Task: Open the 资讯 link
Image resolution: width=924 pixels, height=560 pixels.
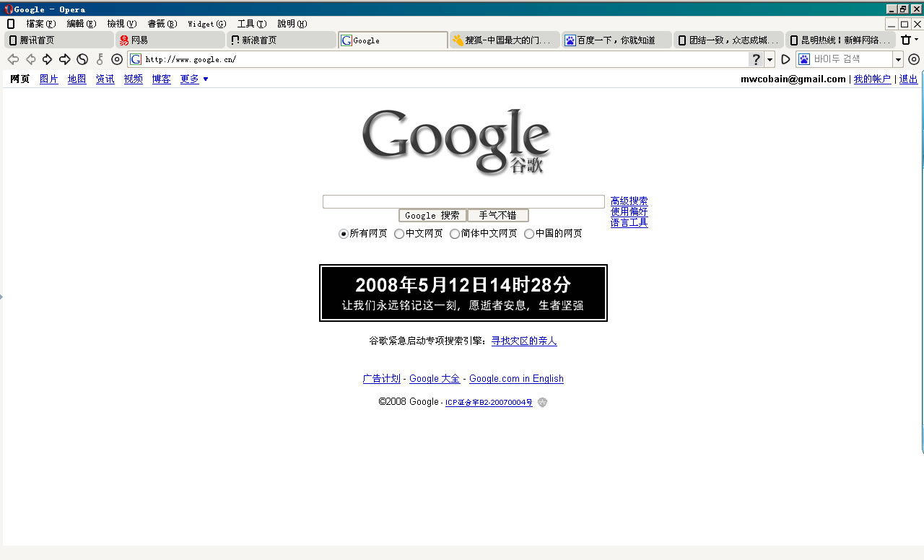Action: 105,79
